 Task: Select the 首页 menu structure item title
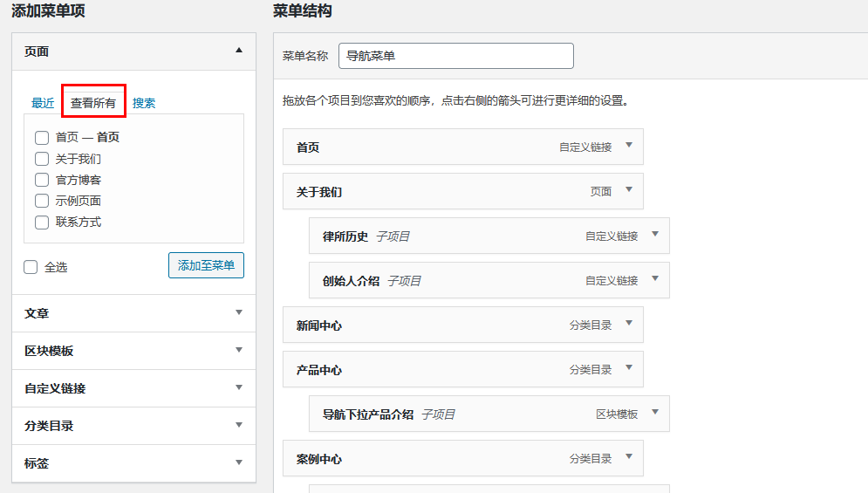click(308, 147)
